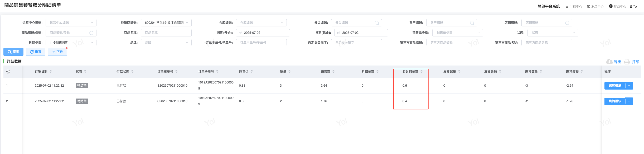644x154 pixels.
Task: Sort by 券分摊金额 column
Action: pos(422,72)
